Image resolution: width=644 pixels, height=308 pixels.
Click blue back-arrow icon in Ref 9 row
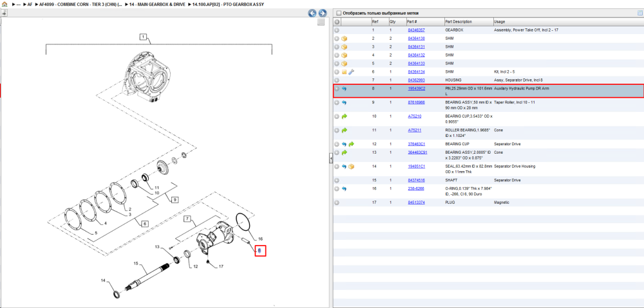pos(344,102)
